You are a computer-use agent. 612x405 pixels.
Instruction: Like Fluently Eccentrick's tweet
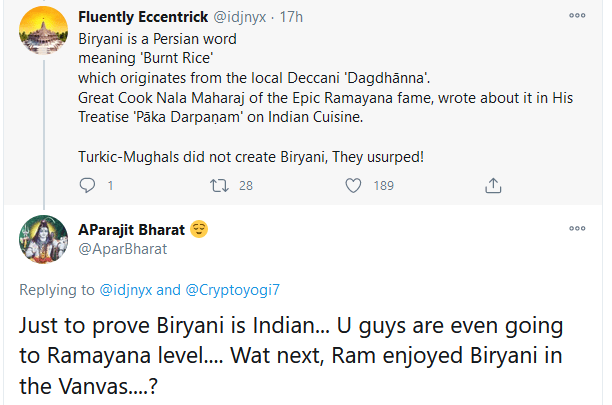pyautogui.click(x=352, y=185)
